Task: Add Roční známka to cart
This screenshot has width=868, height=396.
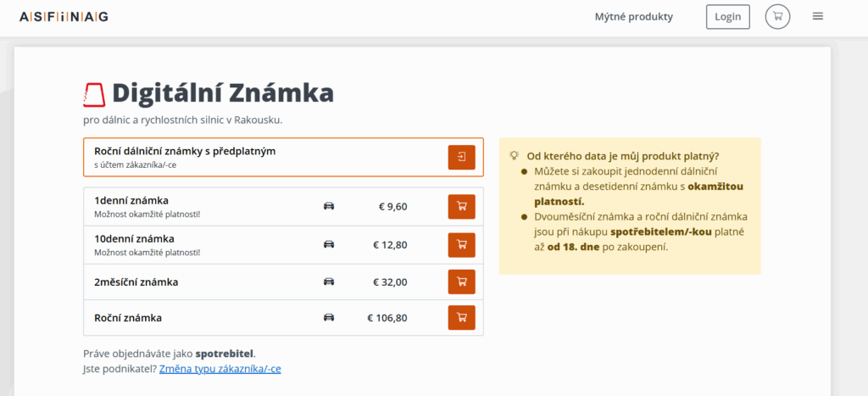Action: click(461, 318)
